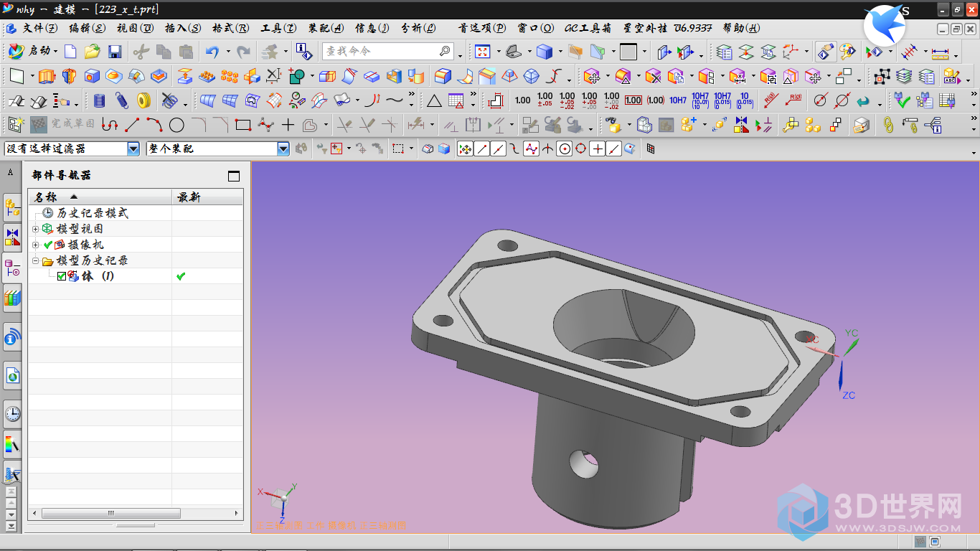The image size is (980, 551).
Task: Toggle the Quadrant Point snap icon
Action: coord(580,149)
